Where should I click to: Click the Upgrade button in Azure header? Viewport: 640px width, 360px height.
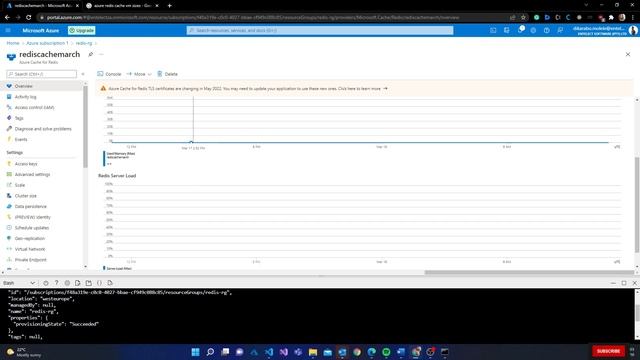click(x=82, y=30)
